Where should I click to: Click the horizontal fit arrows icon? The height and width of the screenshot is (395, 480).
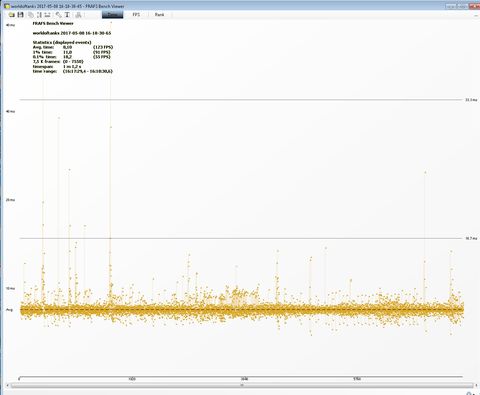[x=47, y=15]
